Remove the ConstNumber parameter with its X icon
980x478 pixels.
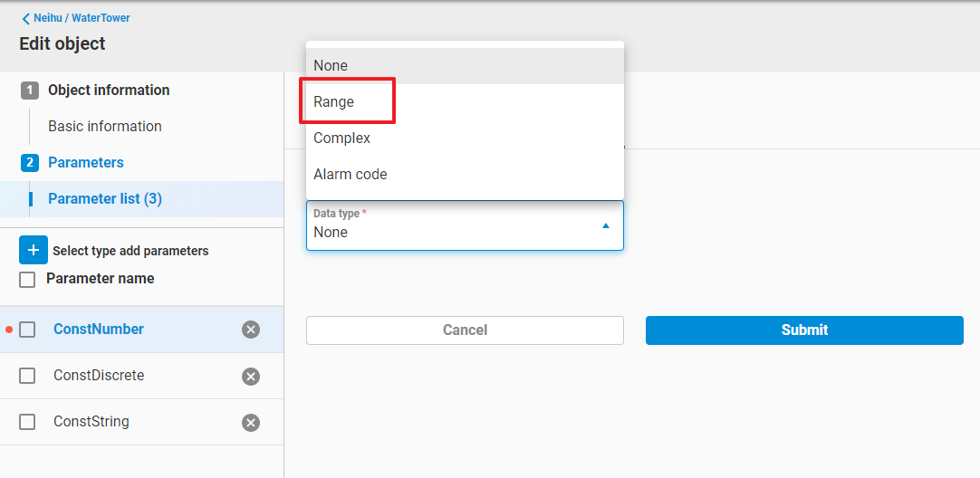[251, 330]
